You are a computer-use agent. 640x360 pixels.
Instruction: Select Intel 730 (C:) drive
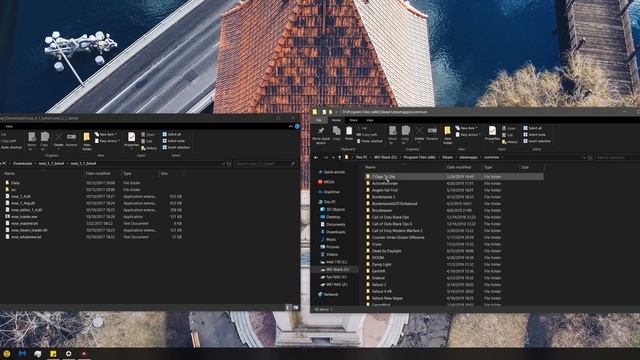click(x=333, y=262)
